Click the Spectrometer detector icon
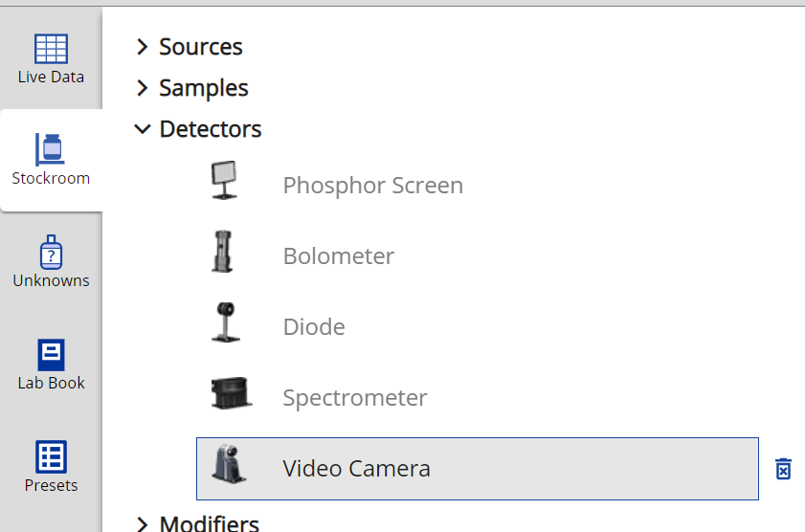The width and height of the screenshot is (805, 532). (232, 393)
